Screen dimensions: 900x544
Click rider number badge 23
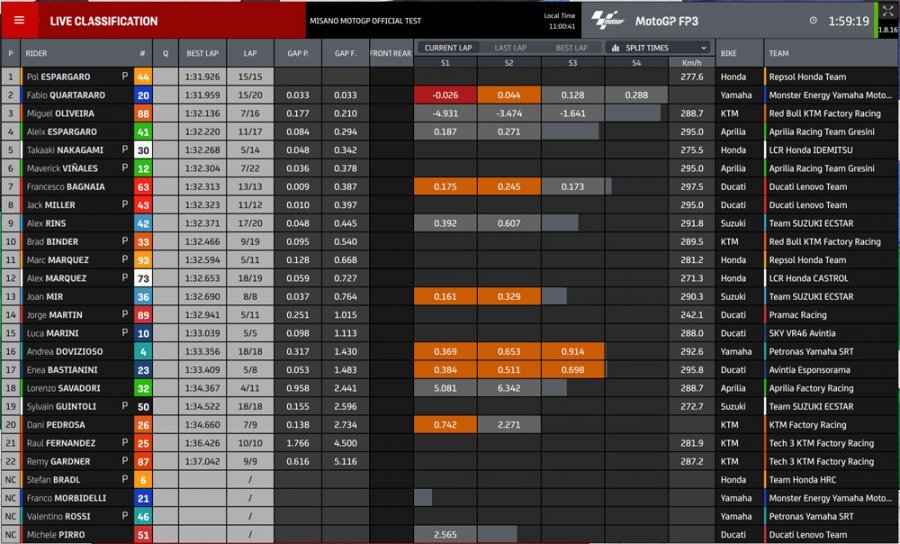[x=143, y=370]
